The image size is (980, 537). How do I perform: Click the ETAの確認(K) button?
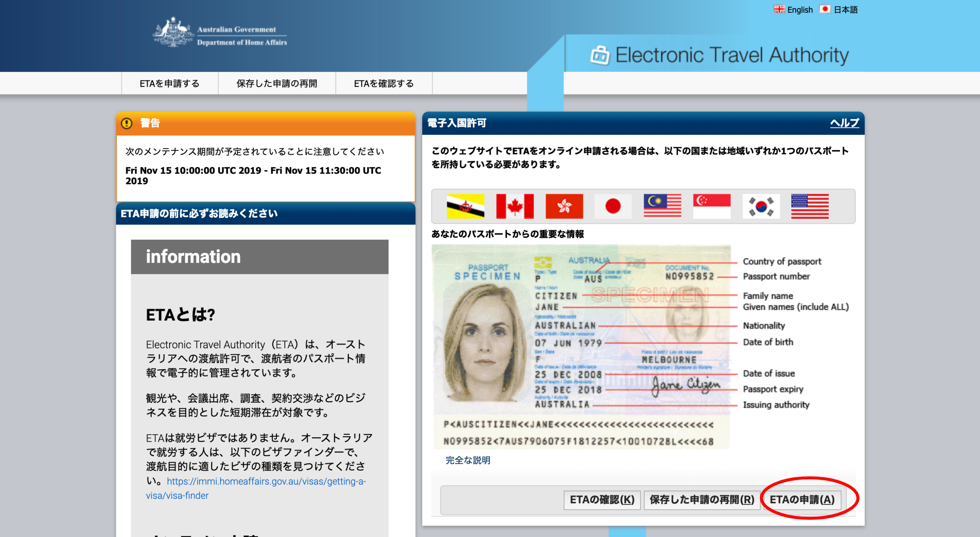[x=602, y=500]
